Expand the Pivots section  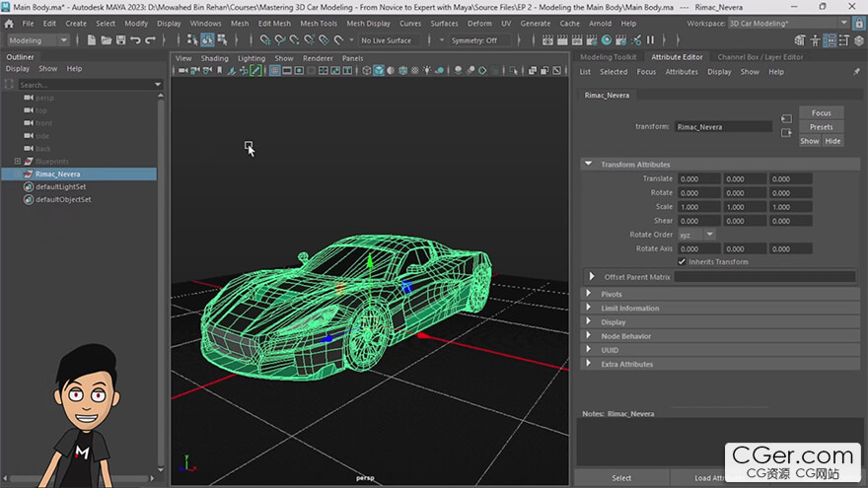[589, 294]
